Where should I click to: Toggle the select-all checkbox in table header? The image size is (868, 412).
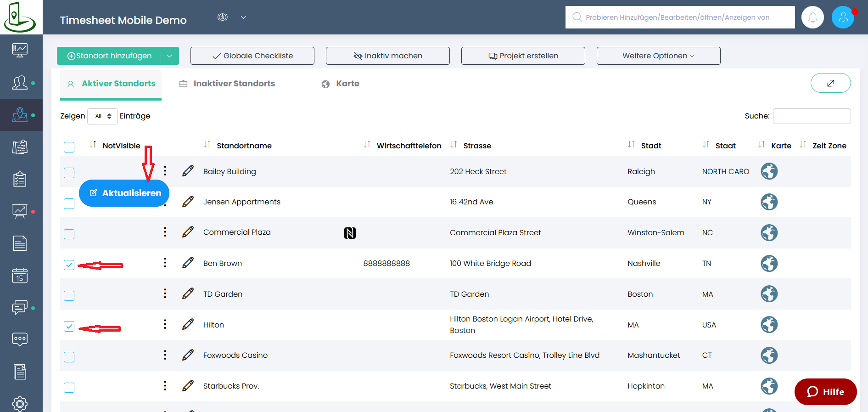[x=69, y=147]
